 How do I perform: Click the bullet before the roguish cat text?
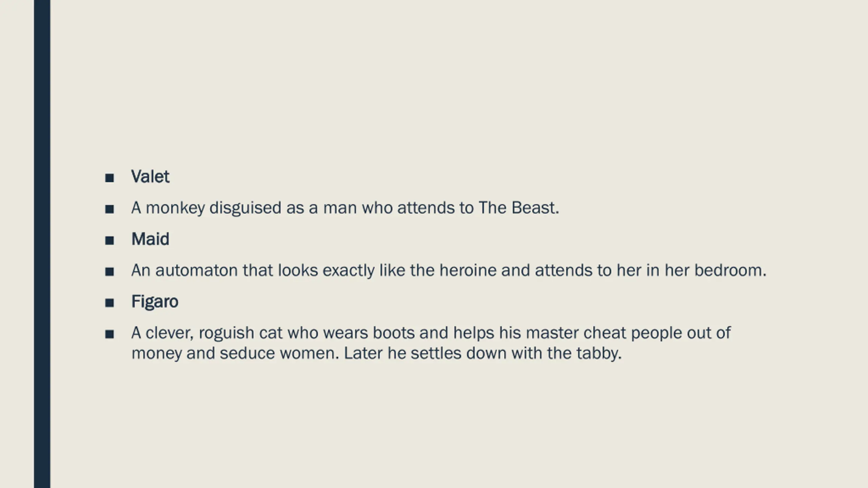(x=110, y=334)
